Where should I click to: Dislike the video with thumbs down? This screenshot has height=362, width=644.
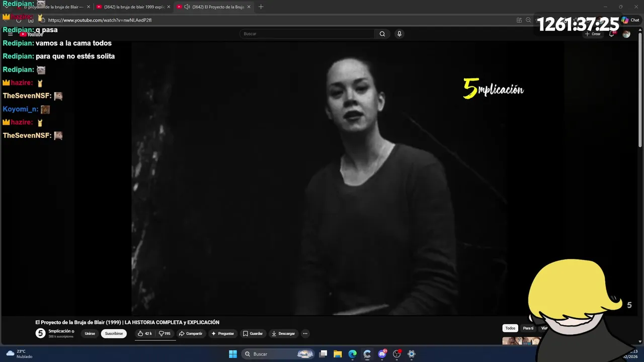pos(165,333)
